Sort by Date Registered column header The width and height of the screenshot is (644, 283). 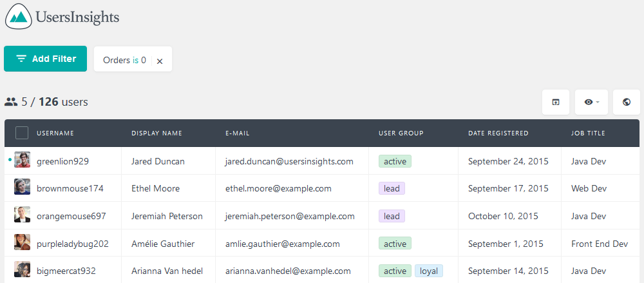(498, 133)
